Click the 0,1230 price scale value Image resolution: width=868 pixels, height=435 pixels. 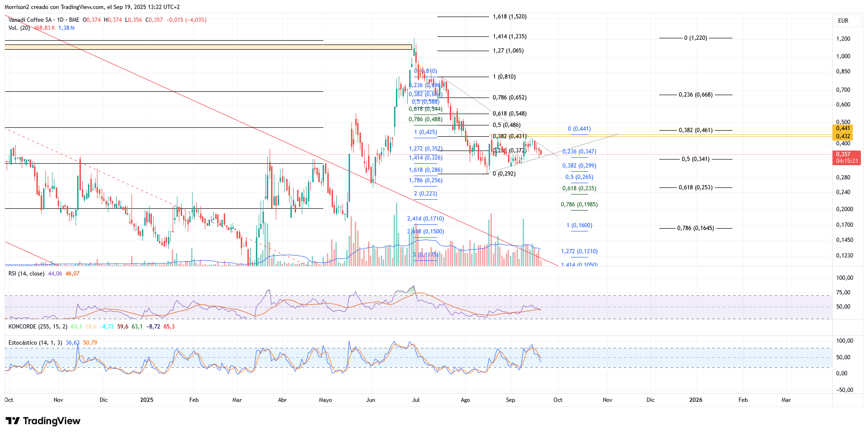(x=844, y=256)
